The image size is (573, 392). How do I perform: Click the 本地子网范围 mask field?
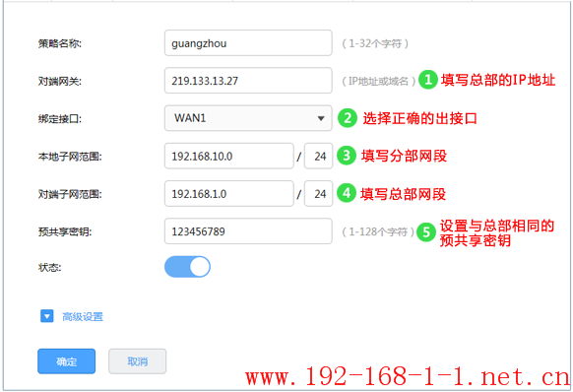pyautogui.click(x=318, y=157)
